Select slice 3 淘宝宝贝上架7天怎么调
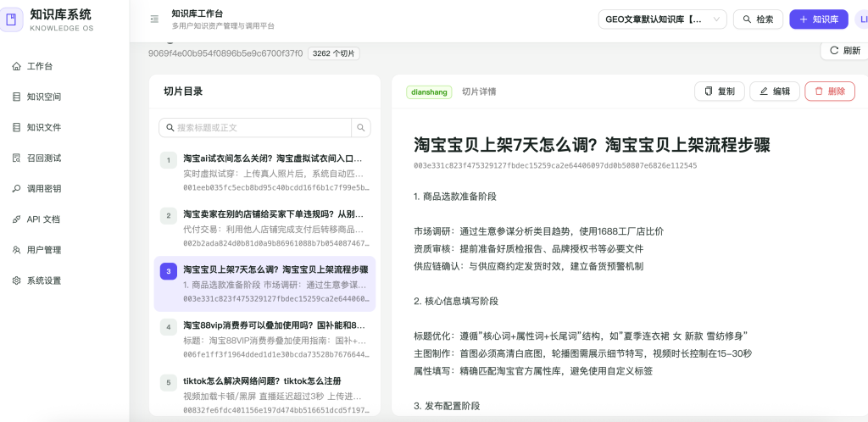The width and height of the screenshot is (868, 422). tap(264, 284)
